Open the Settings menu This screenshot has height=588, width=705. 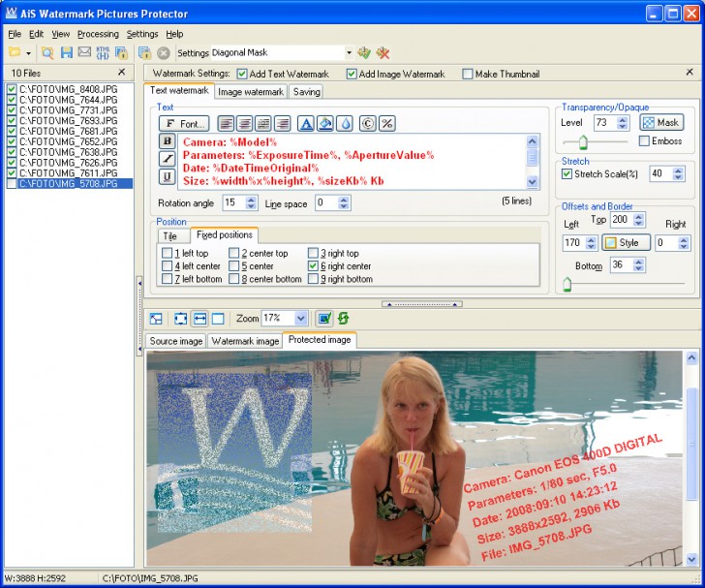pos(142,34)
